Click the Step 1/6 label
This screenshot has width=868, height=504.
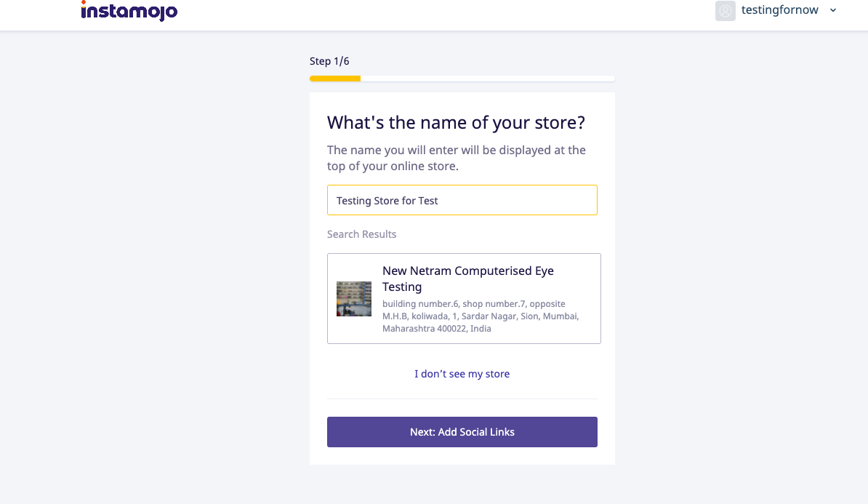point(329,61)
